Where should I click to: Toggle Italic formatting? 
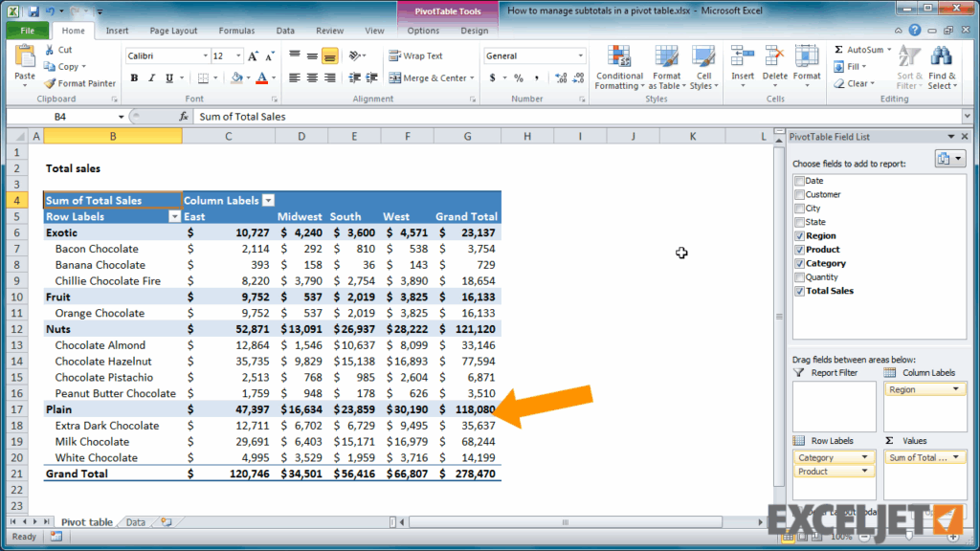pos(151,78)
